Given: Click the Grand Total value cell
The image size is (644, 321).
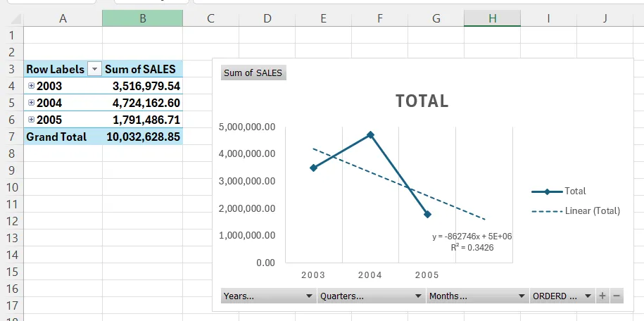Looking at the screenshot, I should 142,137.
